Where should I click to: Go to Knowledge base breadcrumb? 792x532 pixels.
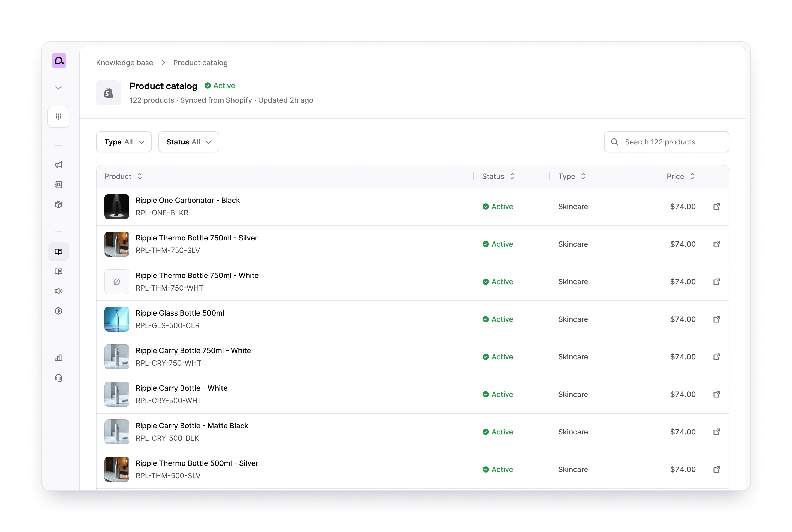[124, 63]
